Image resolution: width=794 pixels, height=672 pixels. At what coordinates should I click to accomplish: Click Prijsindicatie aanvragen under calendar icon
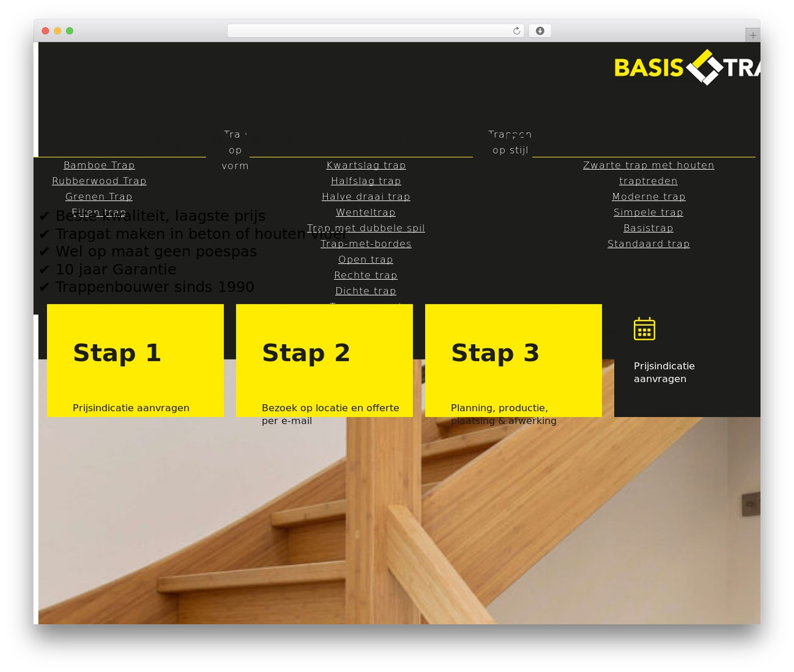click(664, 373)
